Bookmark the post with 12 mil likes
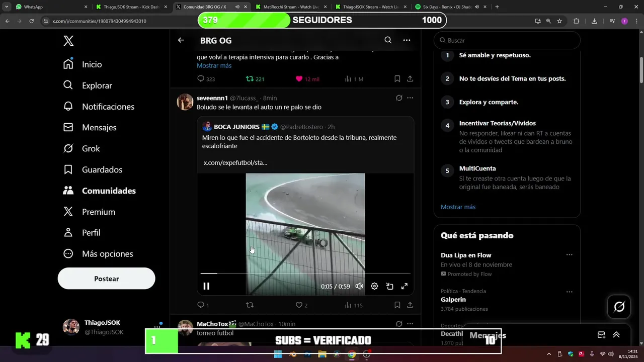The width and height of the screenshot is (644, 362). point(397,79)
